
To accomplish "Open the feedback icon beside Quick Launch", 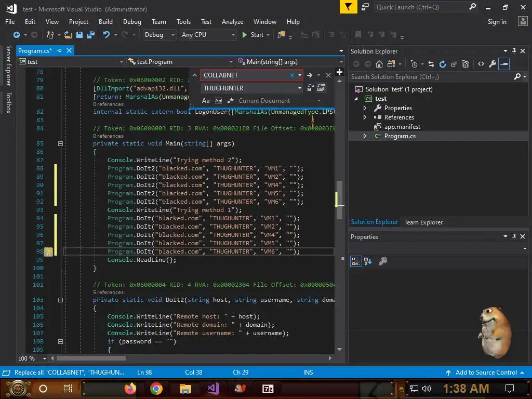I will [x=365, y=7].
